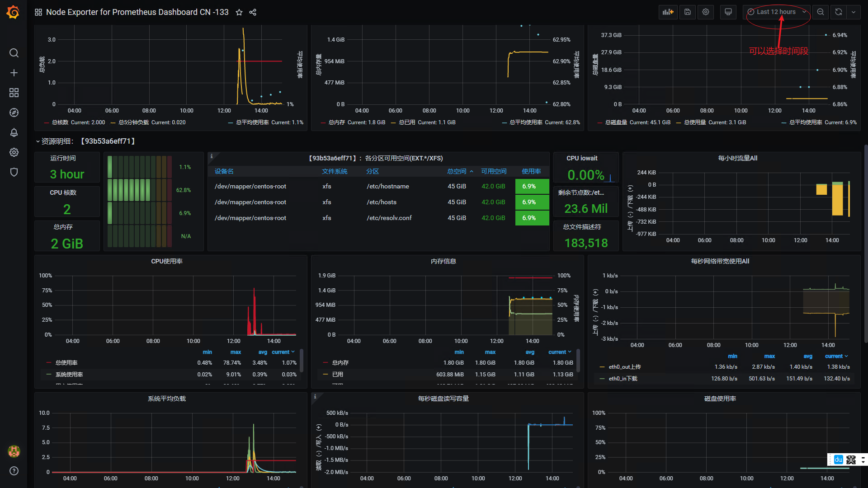Star this dashboard

click(239, 12)
